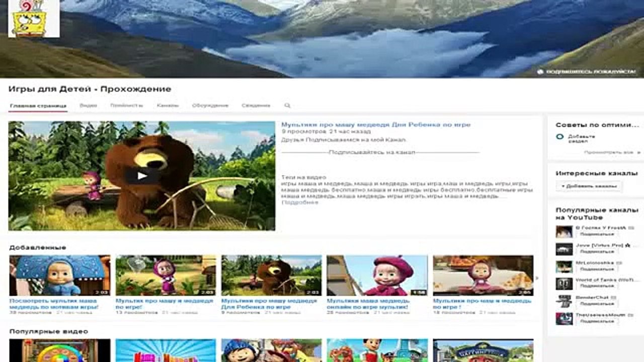Viewport: 644px width, 362px height.
Task: Click the SpongeBob channel avatar
Action: pyautogui.click(x=34, y=19)
